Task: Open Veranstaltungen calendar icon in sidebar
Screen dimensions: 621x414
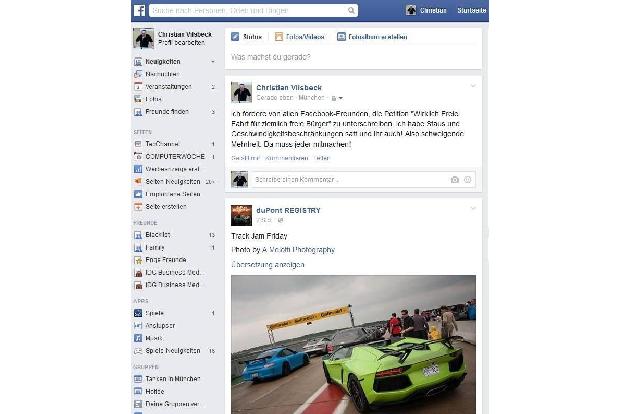Action: tap(138, 86)
